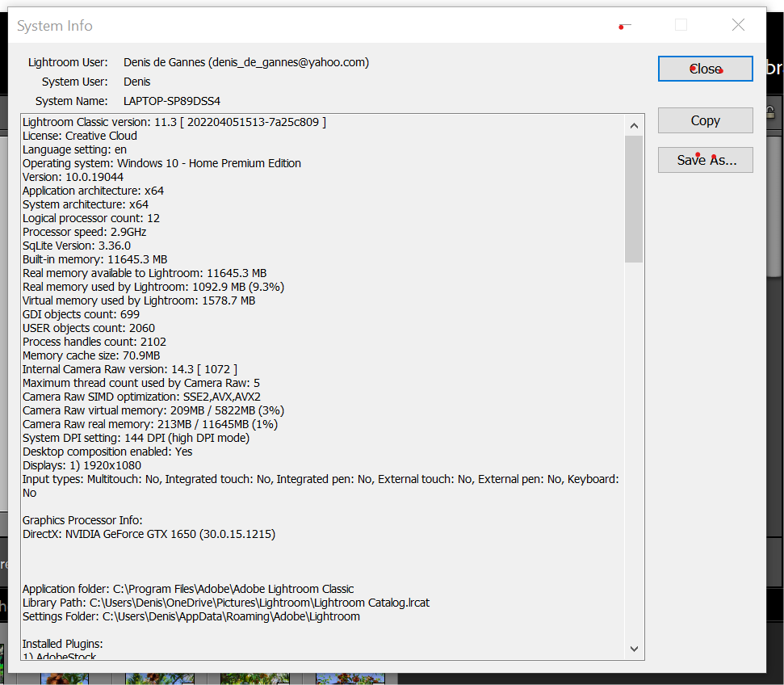The image size is (784, 685).
Task: Click the Save As button
Action: 704,160
